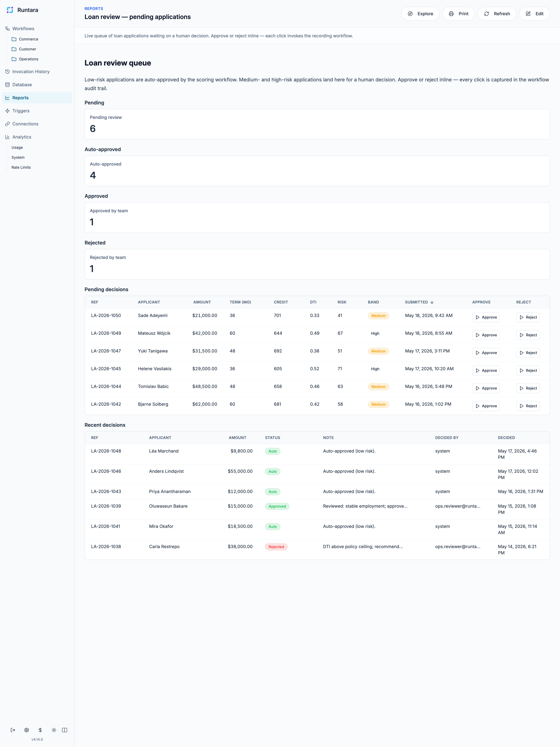560x747 pixels.
Task: Approve Tomislav Babic's application
Action: click(x=486, y=388)
